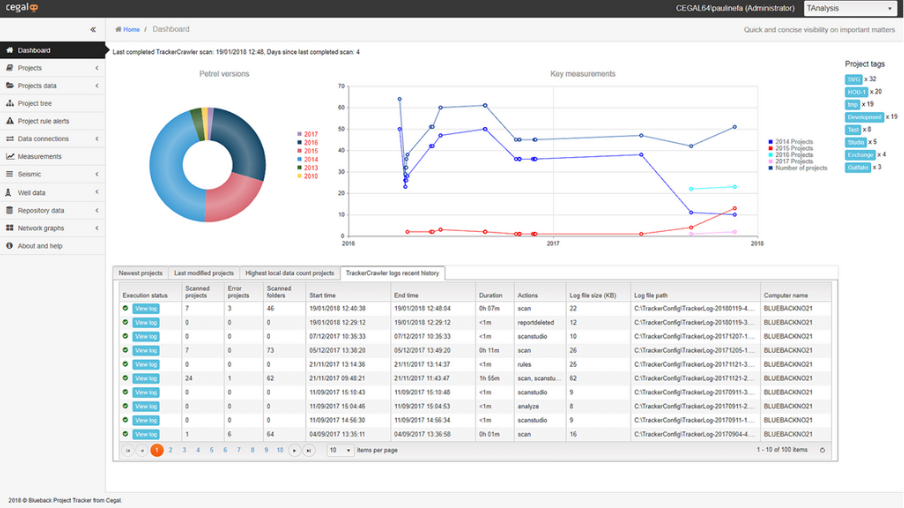Viewport: 904px width, 508px height.
Task: Click the HOU-1 project tag
Action: click(857, 92)
